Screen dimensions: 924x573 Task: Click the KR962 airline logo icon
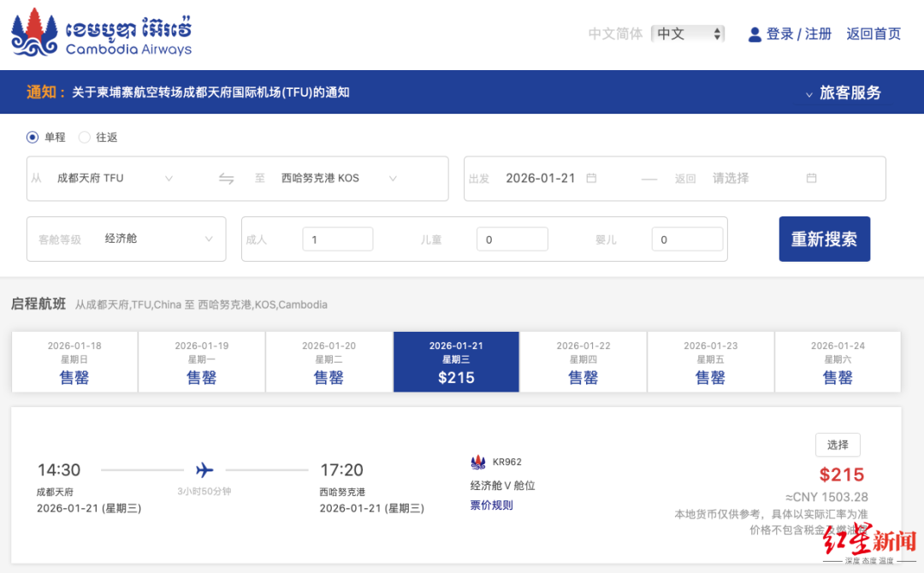[x=479, y=461]
